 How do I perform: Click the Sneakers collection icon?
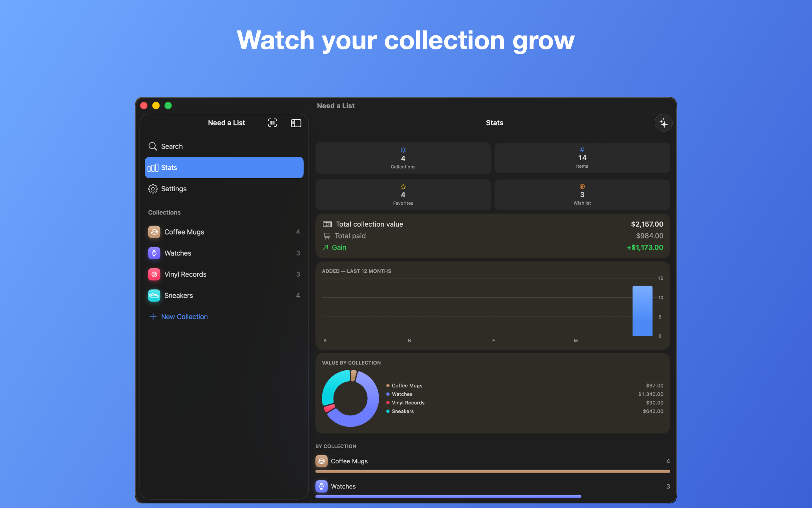point(154,295)
